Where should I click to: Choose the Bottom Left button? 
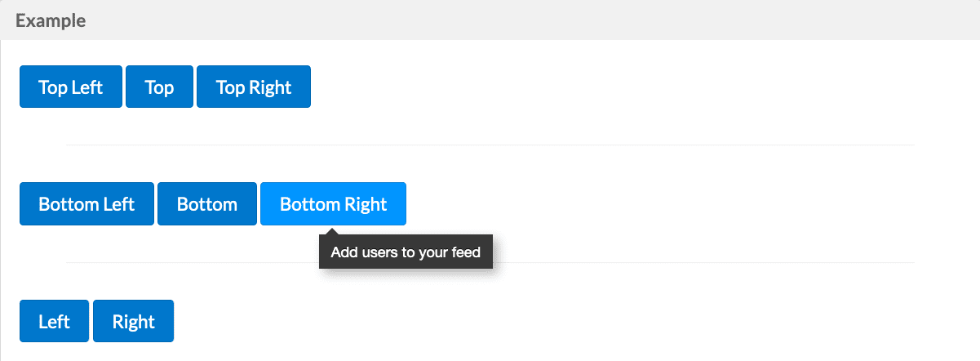(86, 203)
